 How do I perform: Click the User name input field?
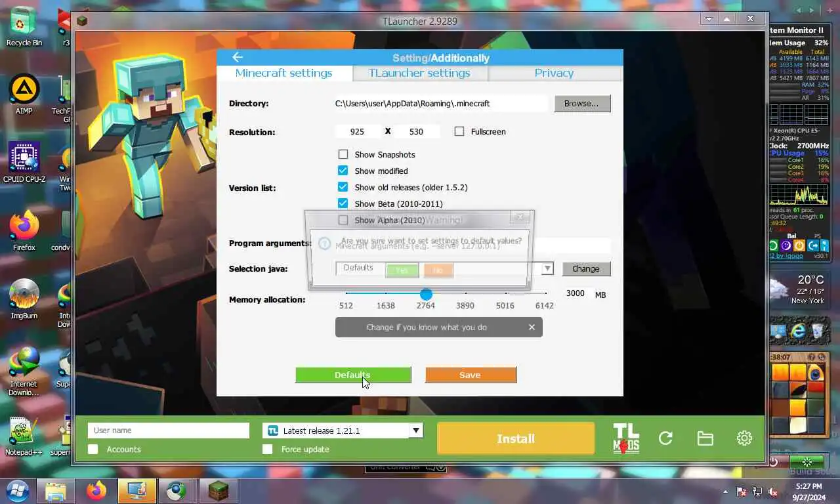(169, 430)
